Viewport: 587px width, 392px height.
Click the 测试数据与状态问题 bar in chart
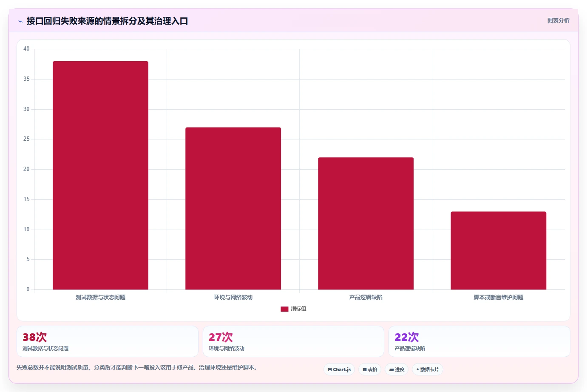pos(100,175)
